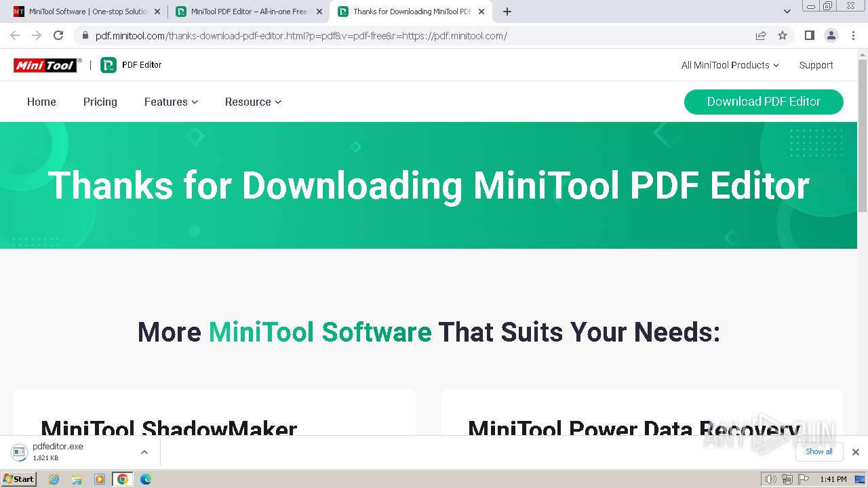Click the browser forward arrow

click(37, 36)
